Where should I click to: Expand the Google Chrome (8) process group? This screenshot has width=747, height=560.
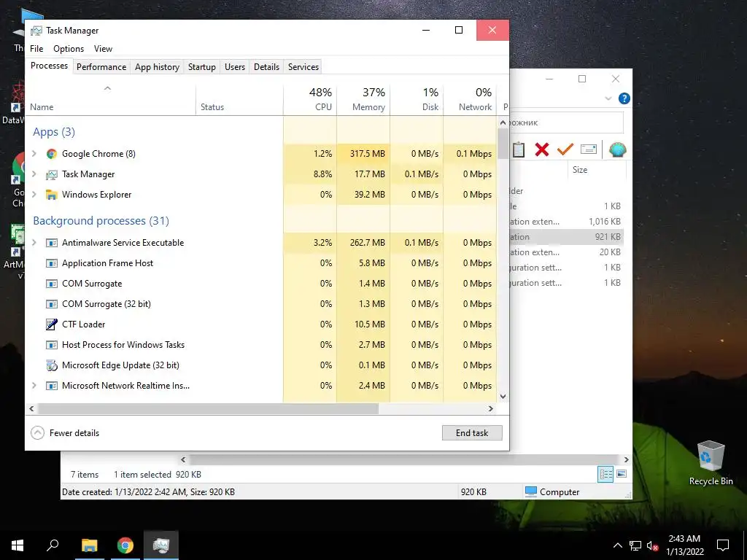point(34,153)
